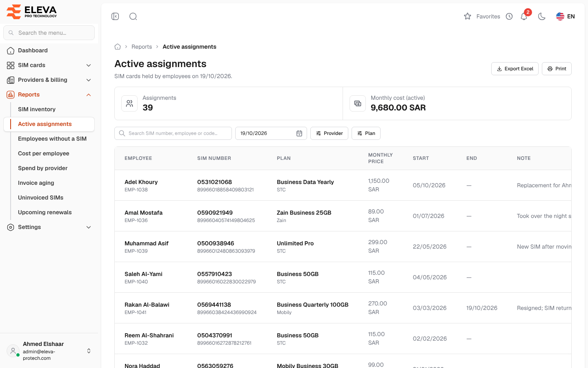Click the SIM cards grid icon

(11, 65)
